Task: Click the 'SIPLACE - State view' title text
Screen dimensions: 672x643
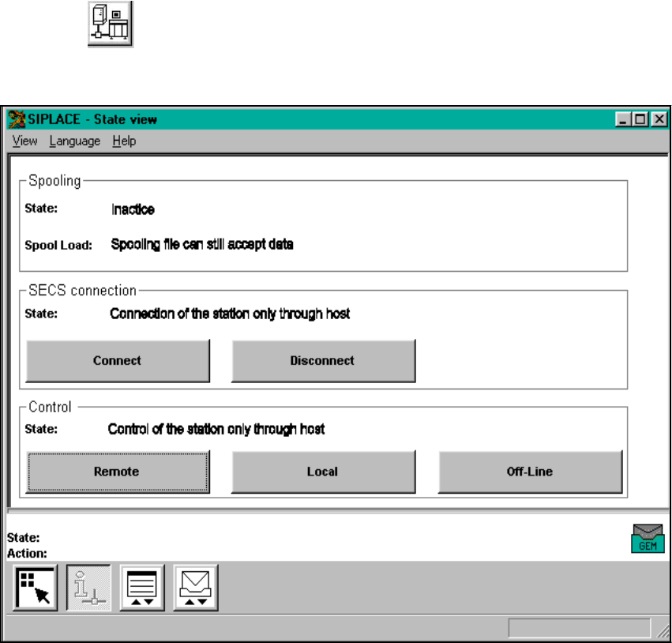Action: pos(92,119)
